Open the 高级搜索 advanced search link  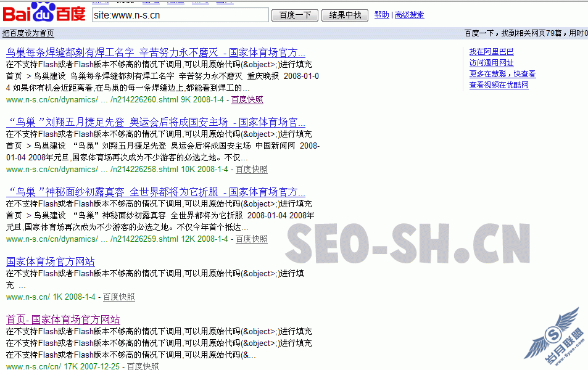tap(409, 15)
